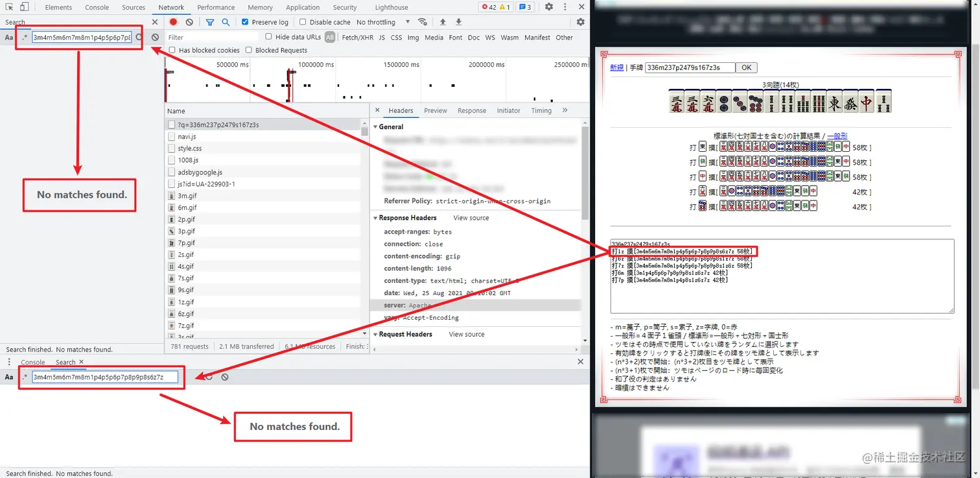Enable Disable cache checkbox
This screenshot has width=980, height=478.
pos(303,22)
